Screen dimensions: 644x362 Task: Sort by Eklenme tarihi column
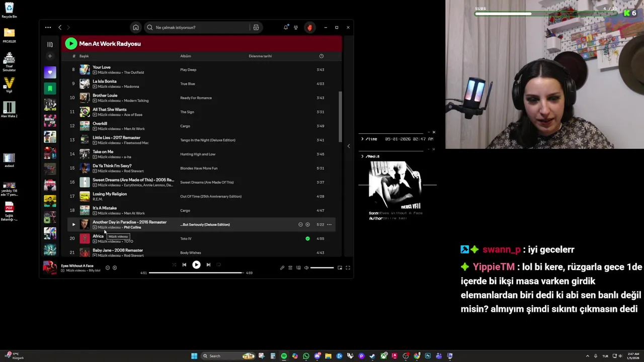coord(260,56)
